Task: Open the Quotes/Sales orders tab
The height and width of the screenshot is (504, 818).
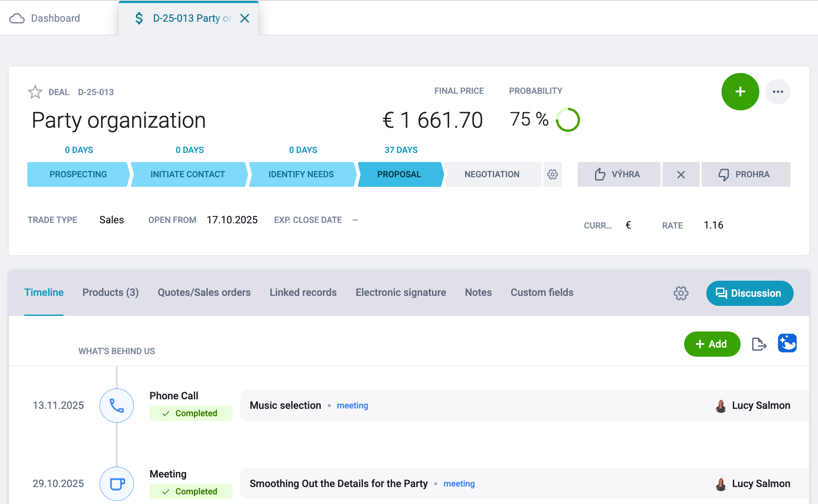Action: point(204,292)
